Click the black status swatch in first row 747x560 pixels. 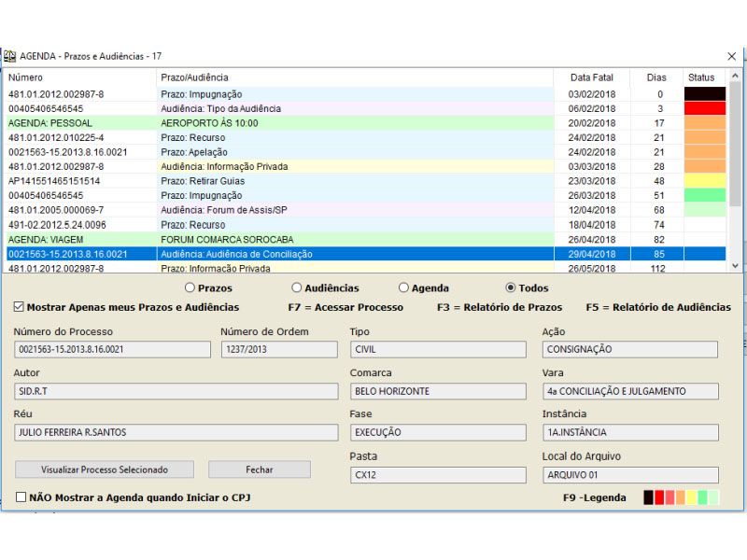704,94
